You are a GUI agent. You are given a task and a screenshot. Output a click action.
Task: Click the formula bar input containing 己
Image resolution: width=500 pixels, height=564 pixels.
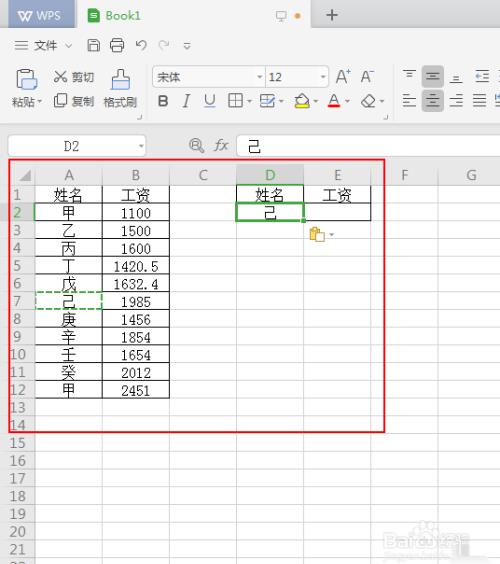click(x=368, y=146)
